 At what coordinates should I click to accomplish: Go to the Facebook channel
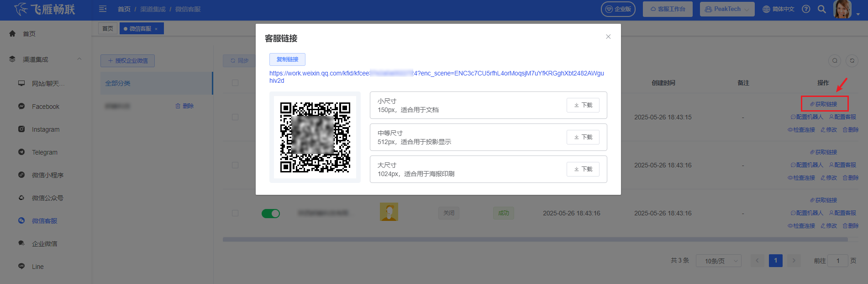(x=45, y=107)
